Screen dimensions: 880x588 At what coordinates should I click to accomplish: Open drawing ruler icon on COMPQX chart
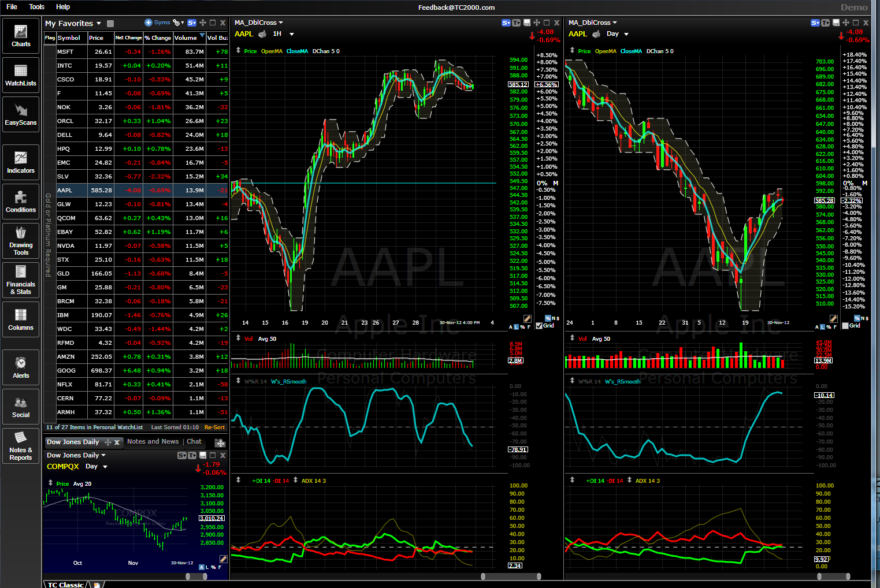(x=224, y=559)
